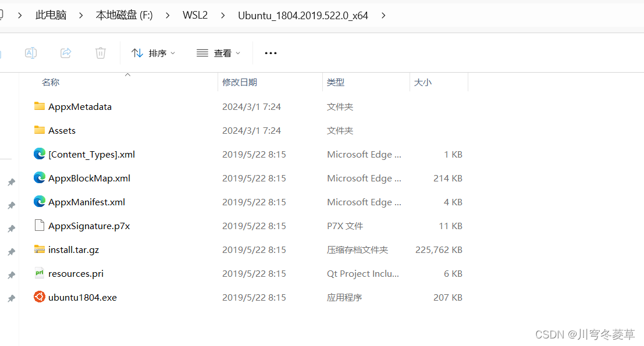Click size 225,762 KB of install.tar.gz
Image resolution: width=644 pixels, height=346 pixels.
(x=439, y=249)
